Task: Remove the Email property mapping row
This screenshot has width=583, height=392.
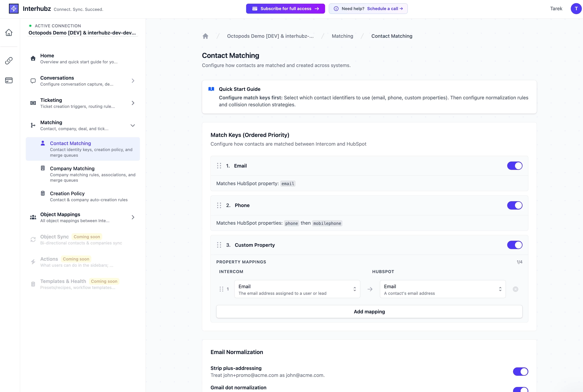Action: point(515,289)
